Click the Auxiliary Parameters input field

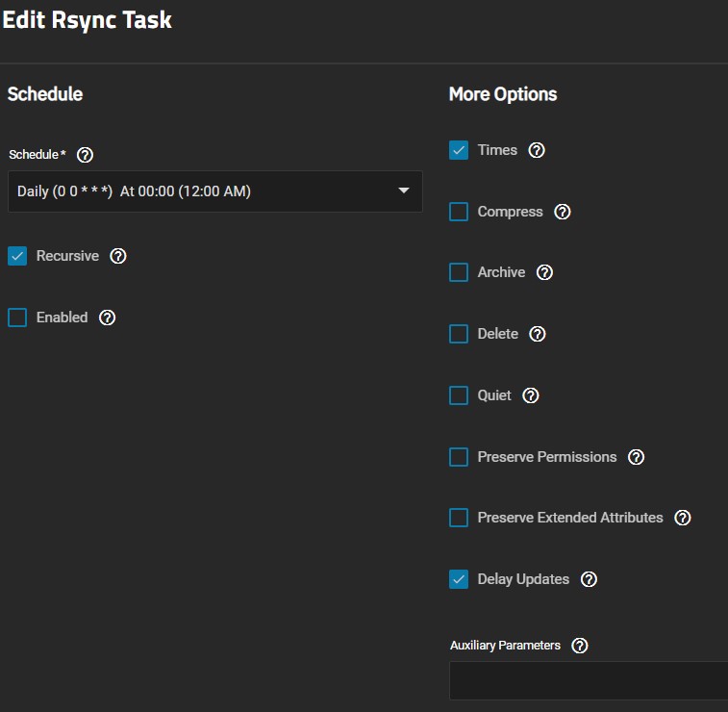click(x=589, y=681)
